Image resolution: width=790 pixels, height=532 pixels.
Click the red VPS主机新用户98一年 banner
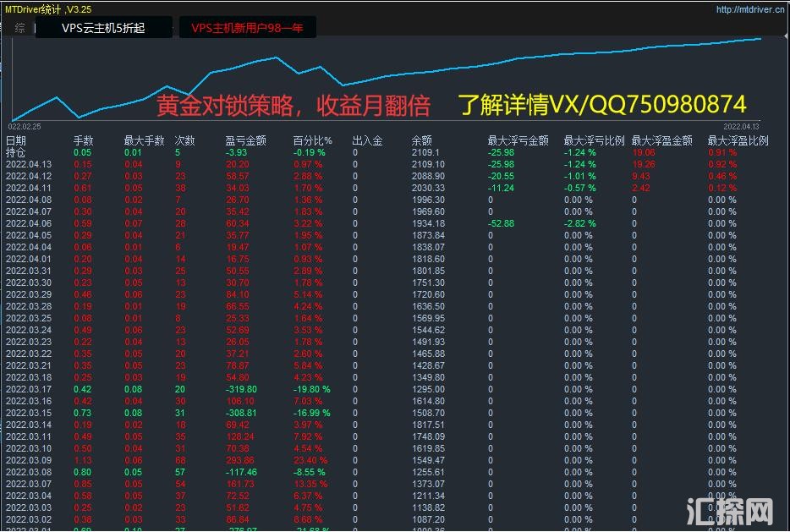pos(246,28)
